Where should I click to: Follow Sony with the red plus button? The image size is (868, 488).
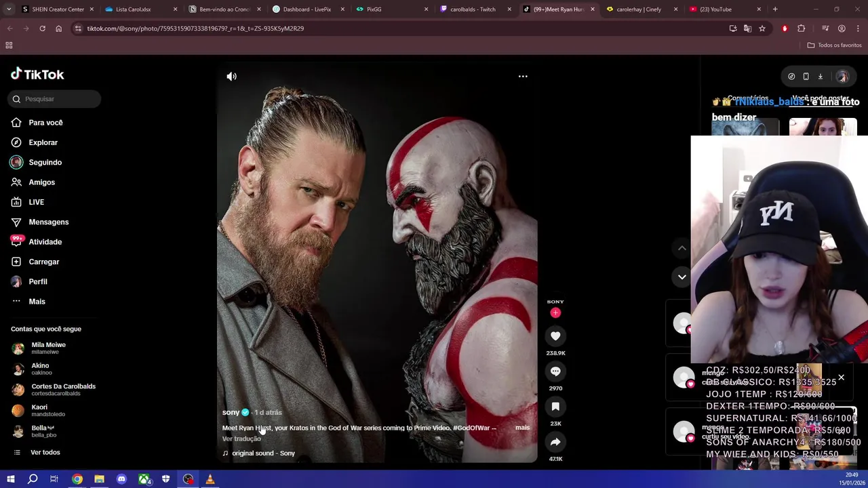(555, 312)
